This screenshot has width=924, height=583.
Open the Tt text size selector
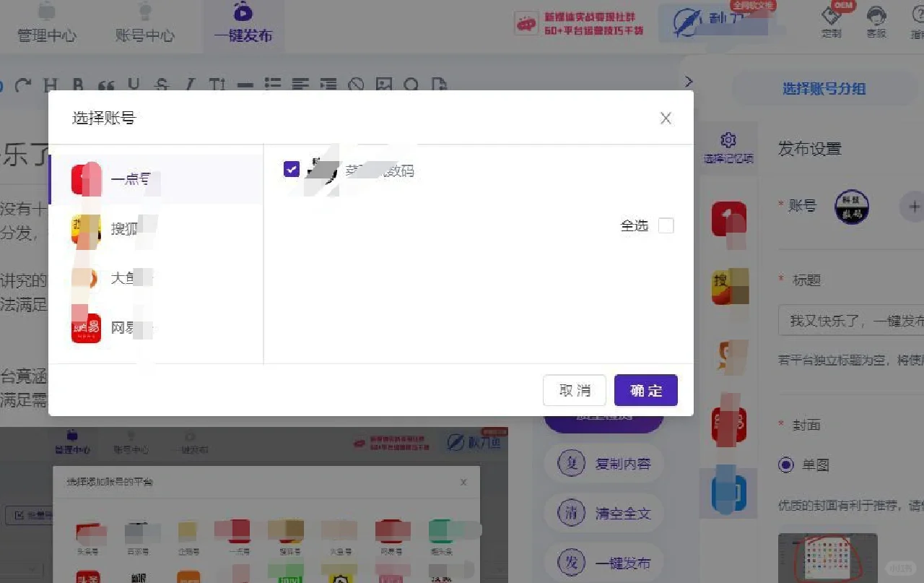(x=217, y=85)
